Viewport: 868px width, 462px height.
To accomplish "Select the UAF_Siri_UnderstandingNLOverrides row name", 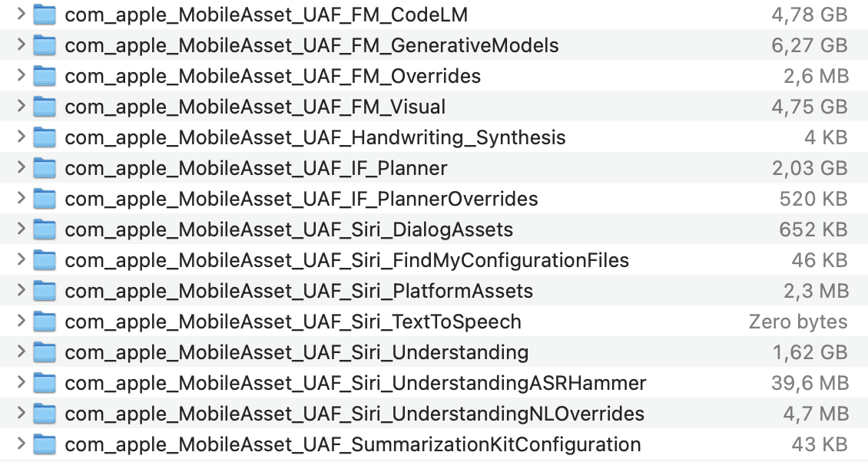I will coord(354,414).
